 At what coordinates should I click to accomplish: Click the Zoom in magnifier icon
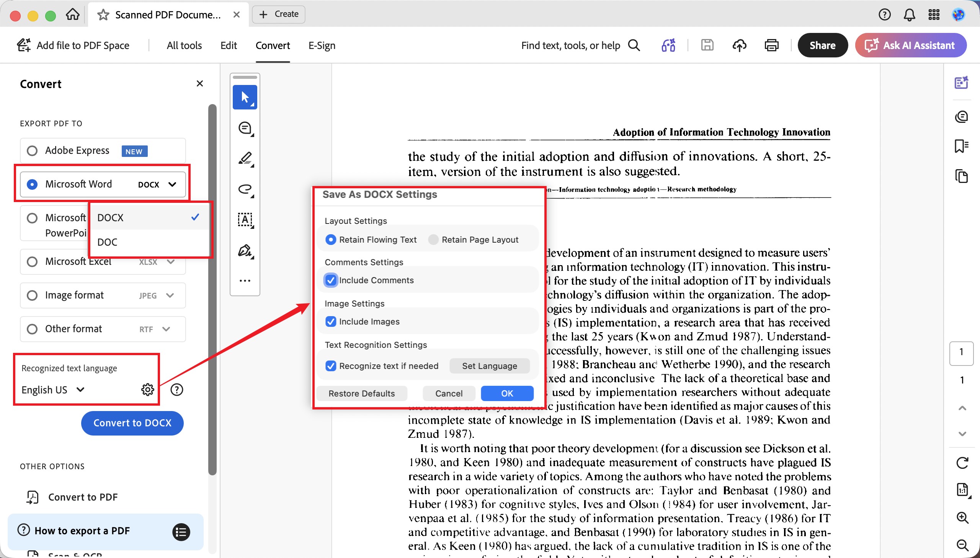(x=962, y=518)
